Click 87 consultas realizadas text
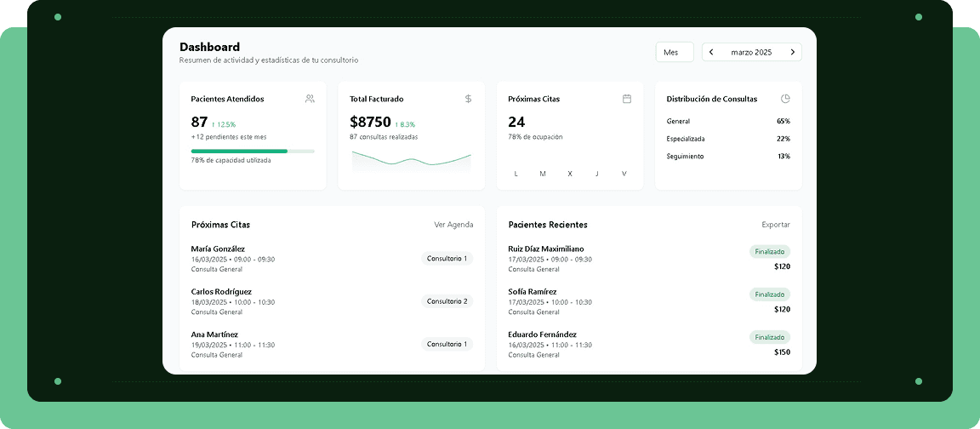 pos(384,136)
